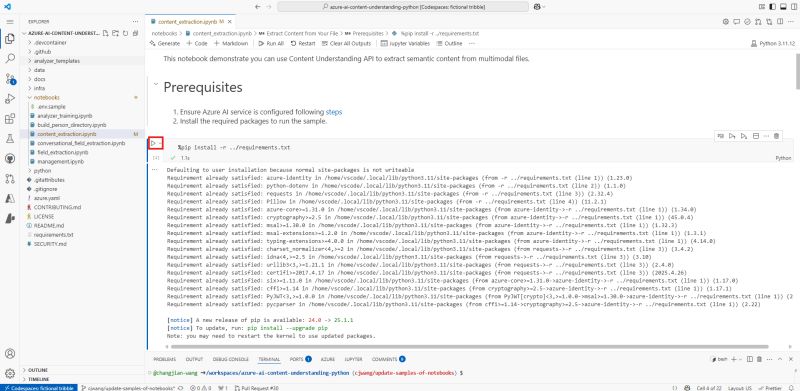Switch to PORTS panel tab
This screenshot has width=800, height=391.
(x=300, y=359)
